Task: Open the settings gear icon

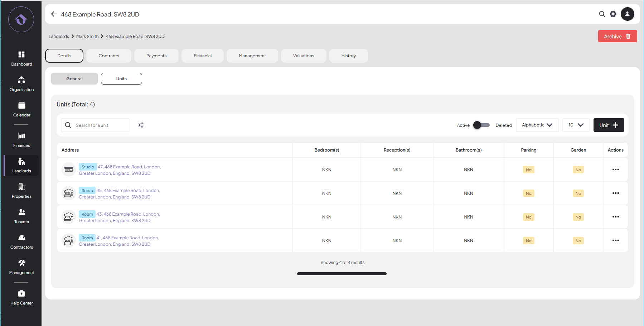Action: [x=613, y=14]
